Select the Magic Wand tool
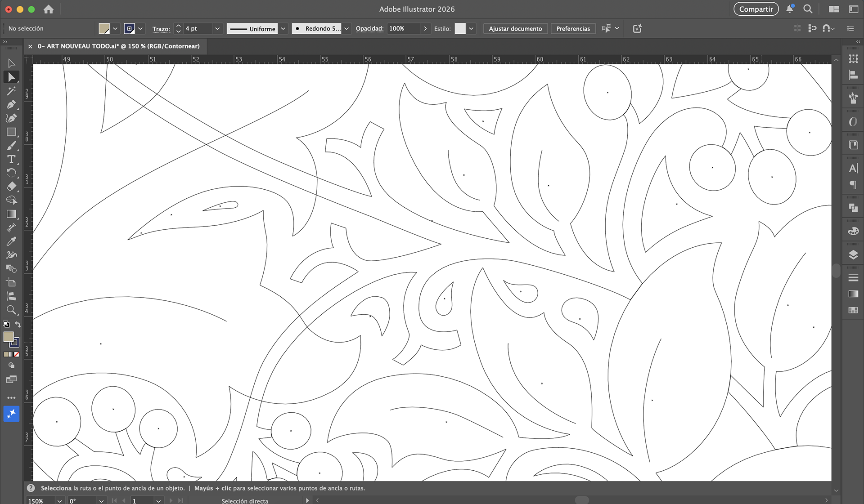864x504 pixels. [11, 91]
